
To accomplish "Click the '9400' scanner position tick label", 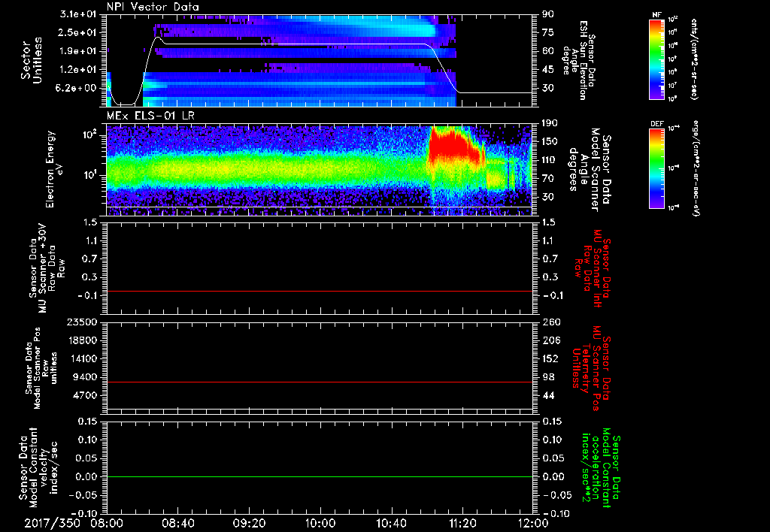I will 86,377.
